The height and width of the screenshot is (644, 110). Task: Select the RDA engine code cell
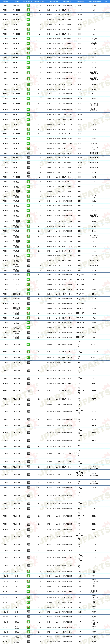(94, 5)
